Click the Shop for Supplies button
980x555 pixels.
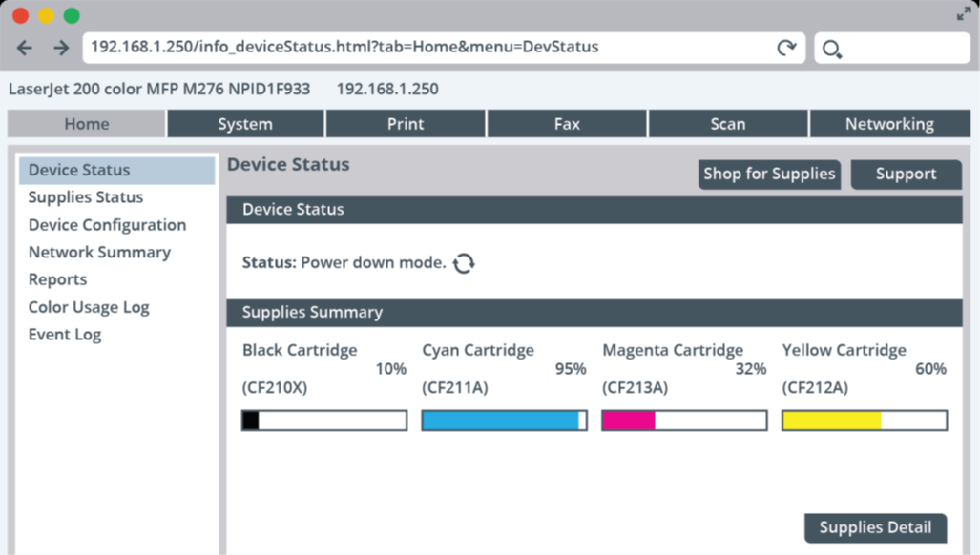click(x=769, y=175)
